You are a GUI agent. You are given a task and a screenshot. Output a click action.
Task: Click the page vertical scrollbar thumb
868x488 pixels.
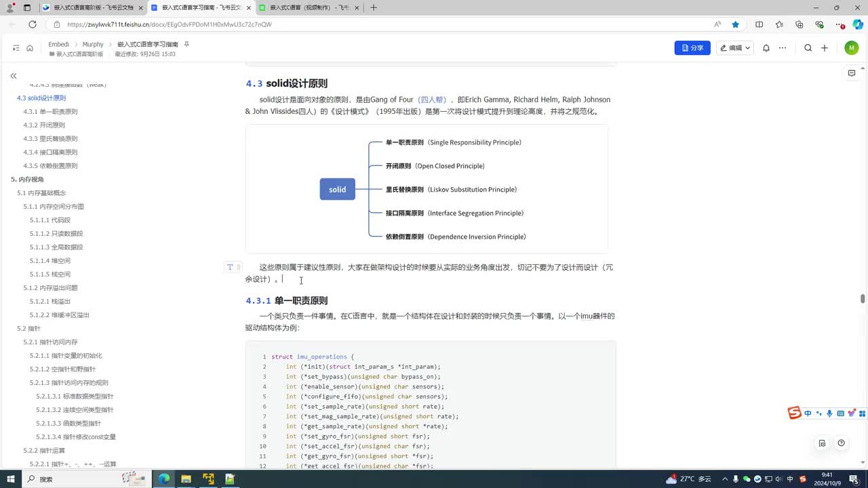click(x=863, y=299)
